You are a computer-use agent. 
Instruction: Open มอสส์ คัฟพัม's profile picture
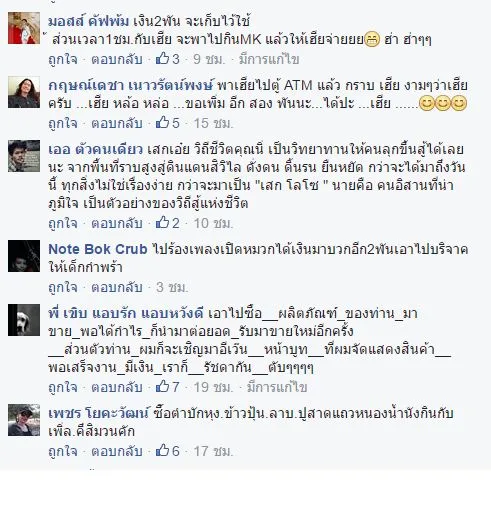point(24,28)
